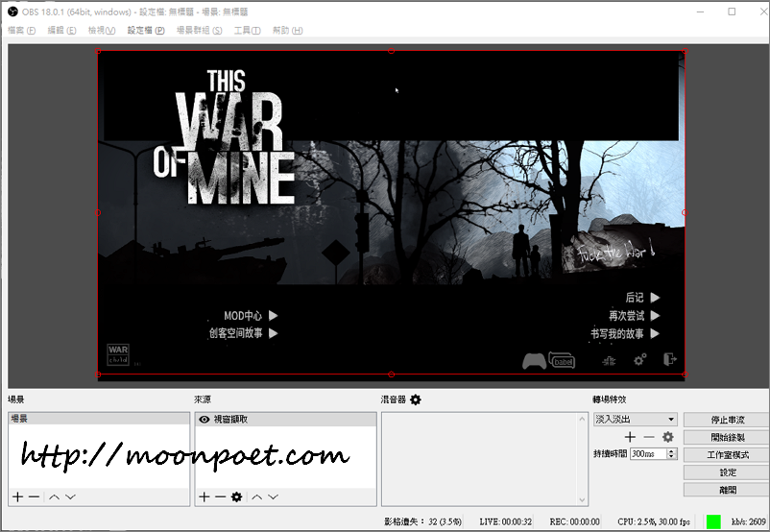Click the 停止串流 button
770x532 pixels.
728,420
